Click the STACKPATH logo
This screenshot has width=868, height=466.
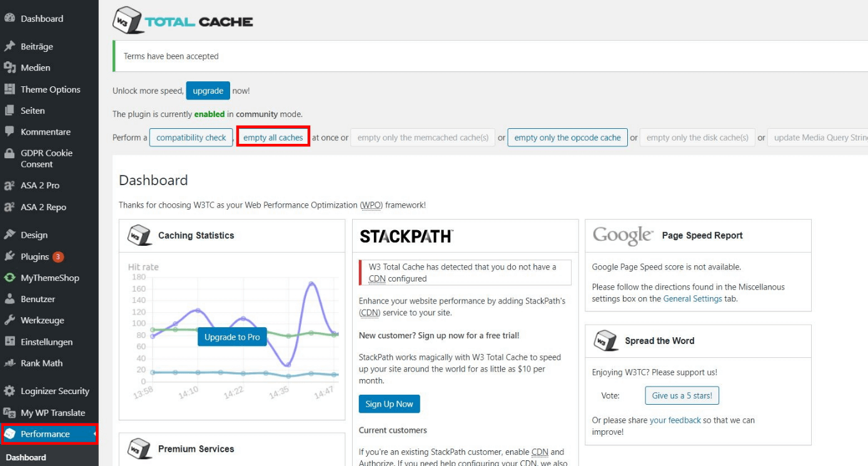[406, 236]
